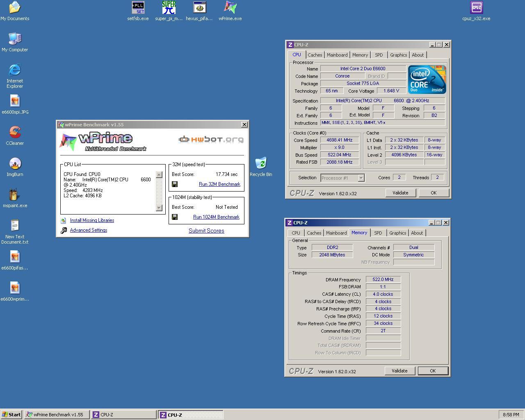Switch to CPU tab in lower CPU-Z
This screenshot has height=420, width=525.
pyautogui.click(x=296, y=233)
